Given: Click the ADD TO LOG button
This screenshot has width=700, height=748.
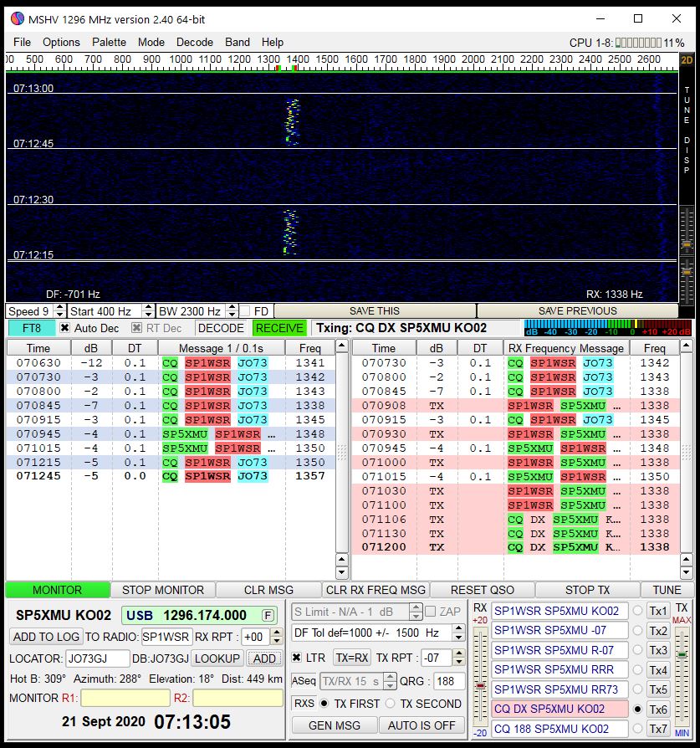Looking at the screenshot, I should (x=46, y=637).
